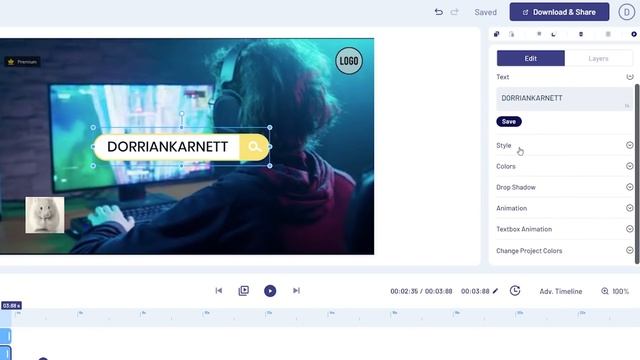The width and height of the screenshot is (640, 360).
Task: Click the Saved status text
Action: click(x=485, y=12)
